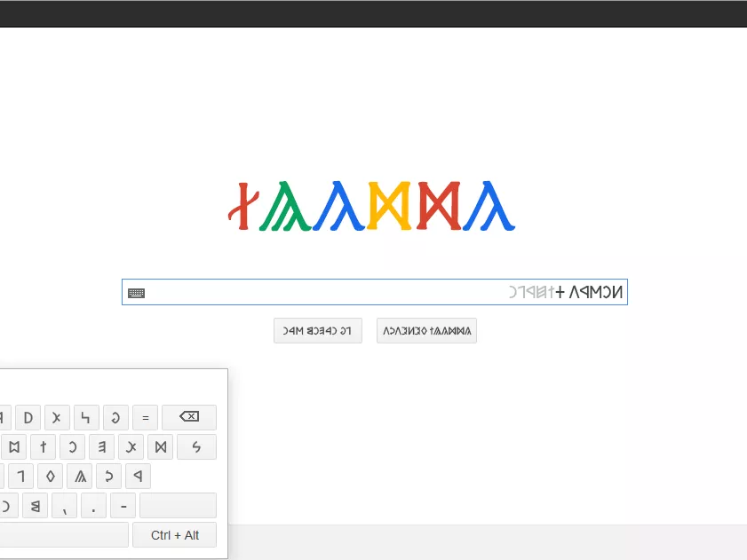Viewport: 747px width, 560px height.
Task: Tap the three-bar reversed E glyph key
Action: tap(101, 446)
